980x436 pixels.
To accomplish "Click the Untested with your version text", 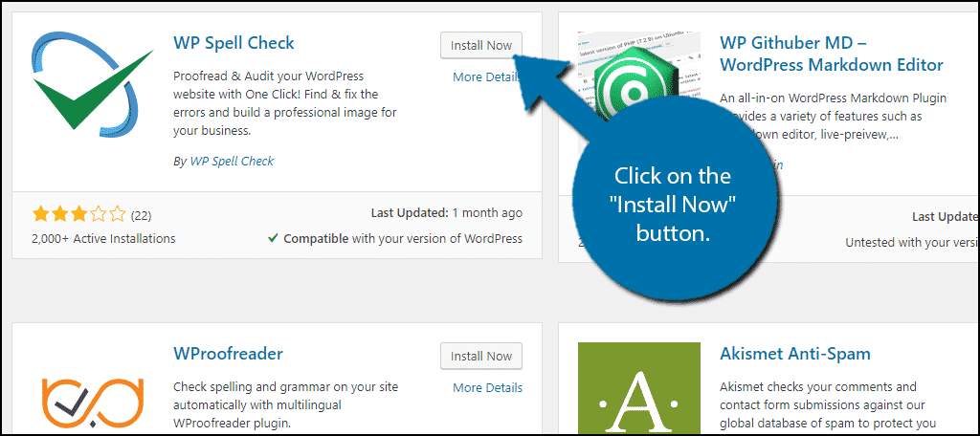I will pyautogui.click(x=912, y=242).
